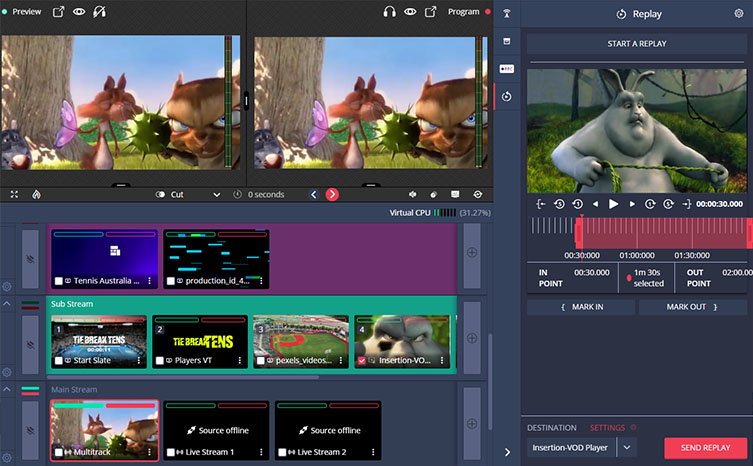Click the SEND REPLAY button

pyautogui.click(x=705, y=448)
